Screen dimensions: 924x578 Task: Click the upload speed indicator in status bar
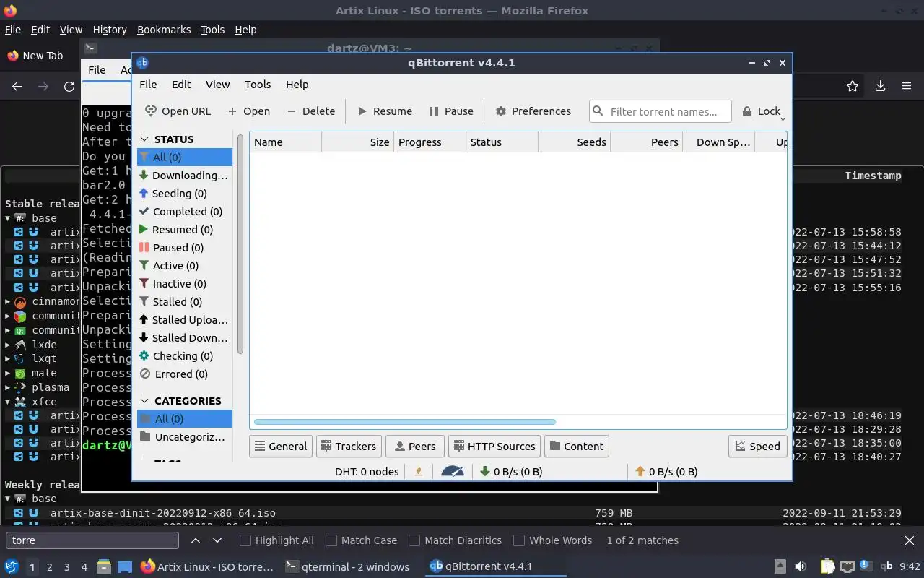click(666, 472)
